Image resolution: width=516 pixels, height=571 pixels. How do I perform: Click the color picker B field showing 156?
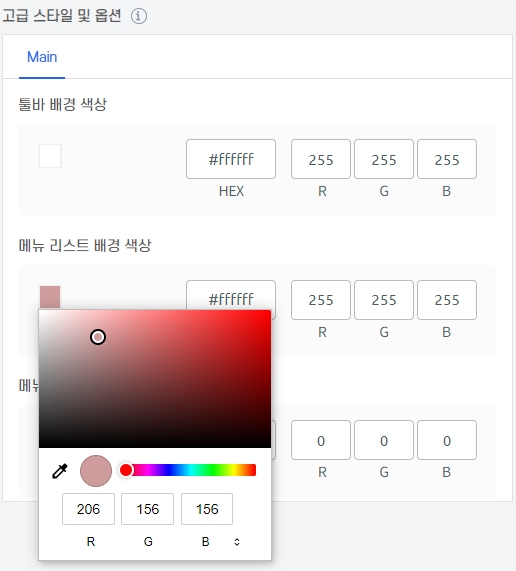207,509
